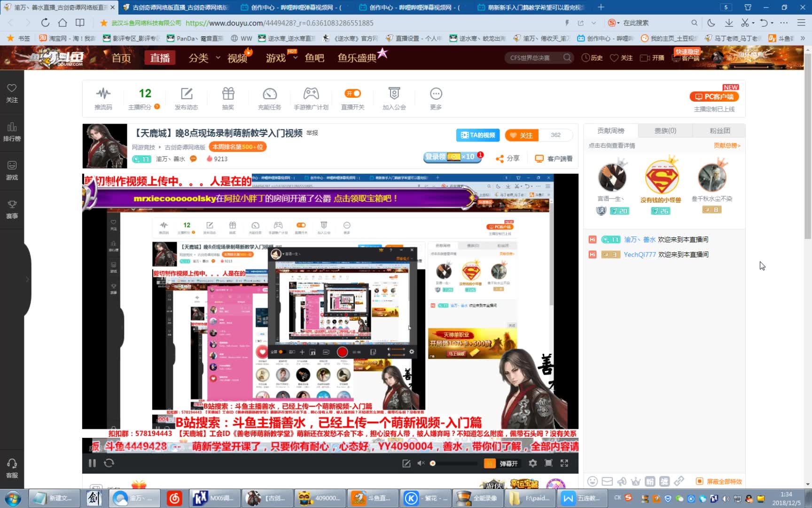
Task: Unmute the video player volume
Action: click(x=421, y=463)
